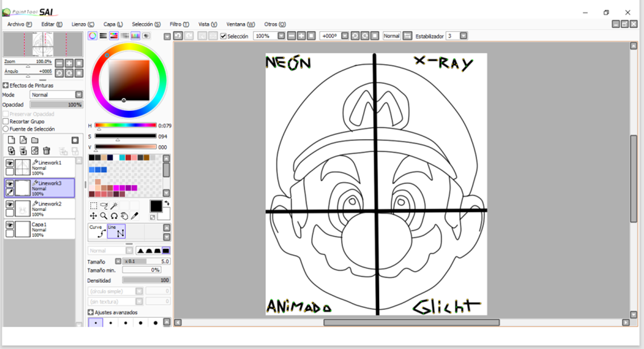Open the Capa menu

[x=113, y=24]
